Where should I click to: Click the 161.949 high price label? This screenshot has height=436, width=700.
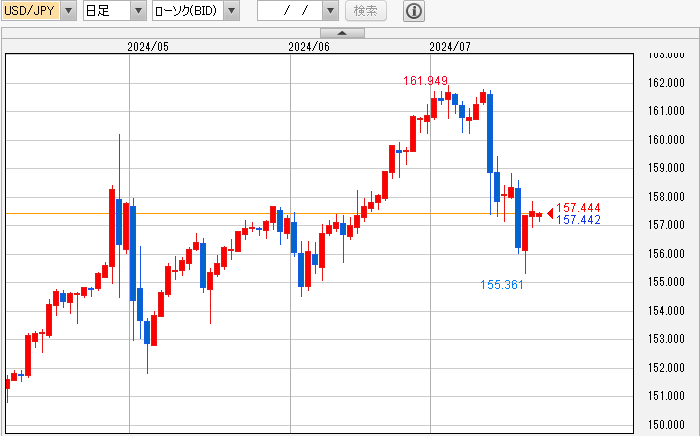click(x=425, y=81)
